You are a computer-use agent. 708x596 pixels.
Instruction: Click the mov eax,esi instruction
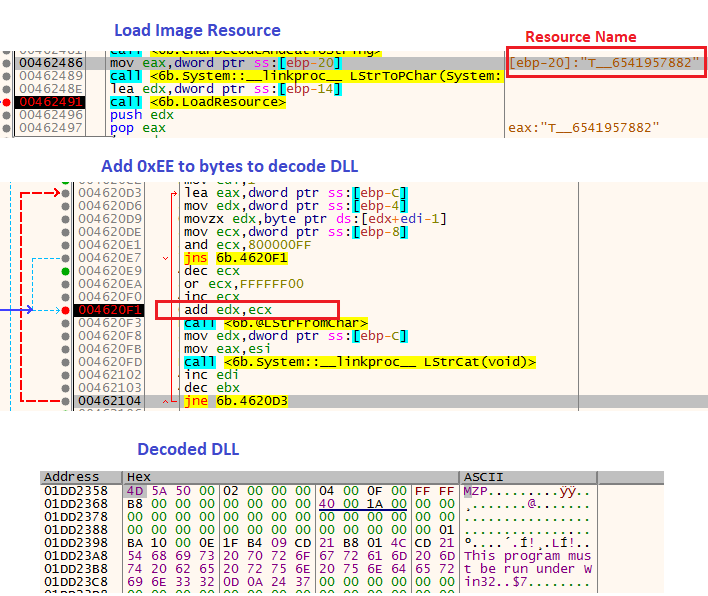(x=227, y=349)
